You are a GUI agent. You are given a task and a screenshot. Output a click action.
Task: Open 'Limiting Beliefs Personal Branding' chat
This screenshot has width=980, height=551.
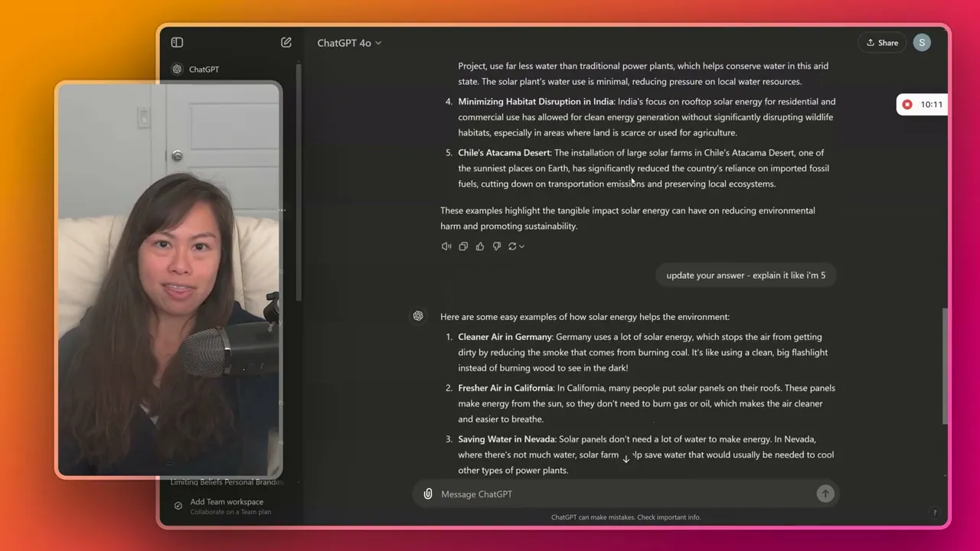pyautogui.click(x=227, y=482)
